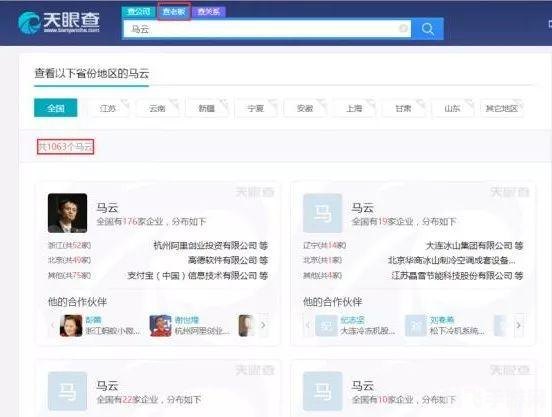552x417 pixels.
Task: Open 北京华商冰山制冷空调成套设备 company link
Action: coord(452,260)
